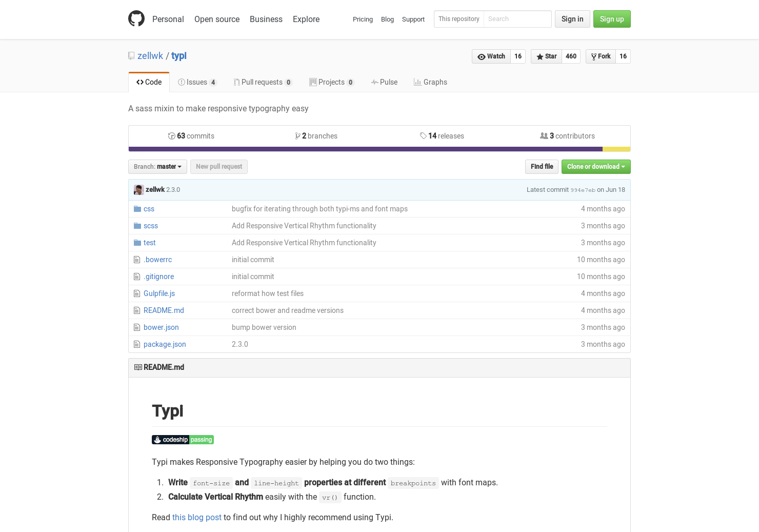Click the Find file button
This screenshot has height=532, width=759.
click(542, 167)
